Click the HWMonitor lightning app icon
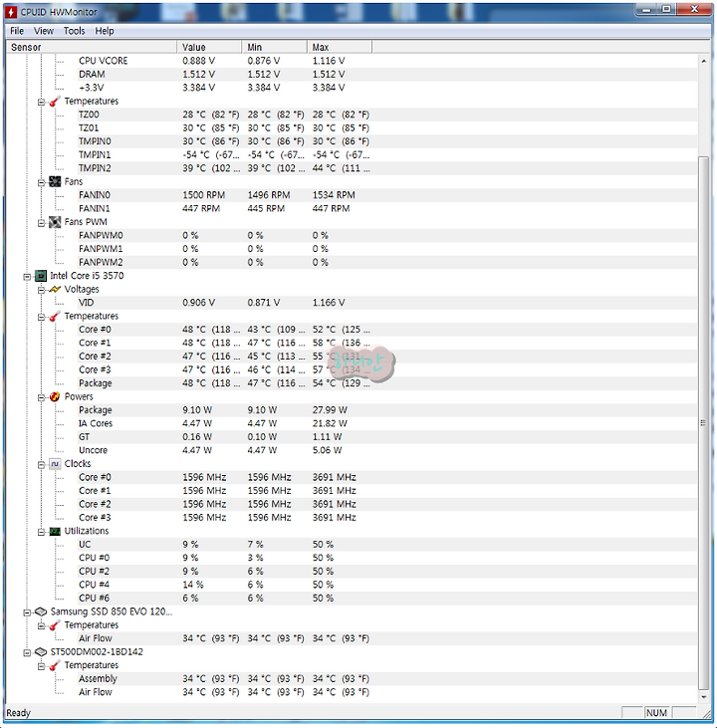 pos(11,12)
